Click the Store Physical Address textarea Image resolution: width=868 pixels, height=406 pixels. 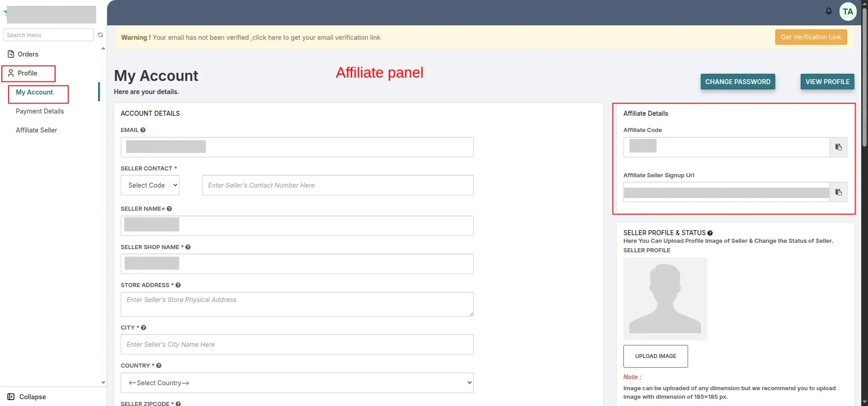[x=297, y=304]
